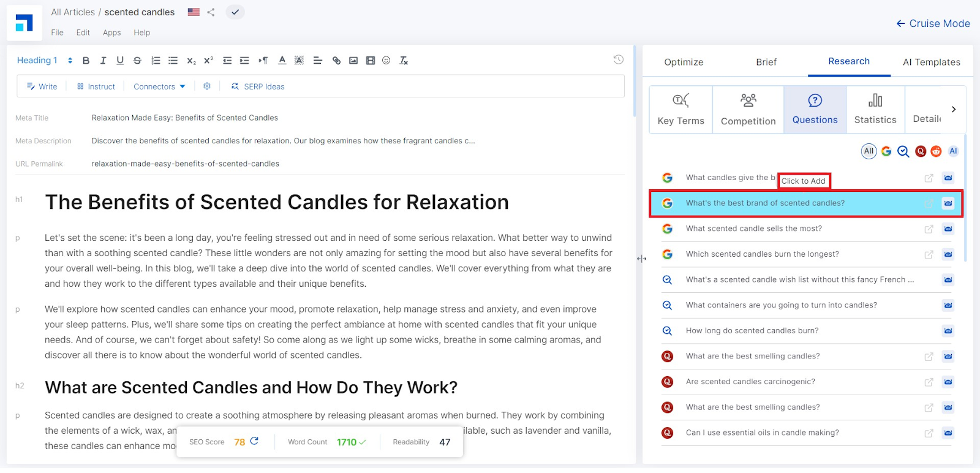980x473 pixels.
Task: Apply bold formatting in the editor toolbar
Action: (86, 61)
